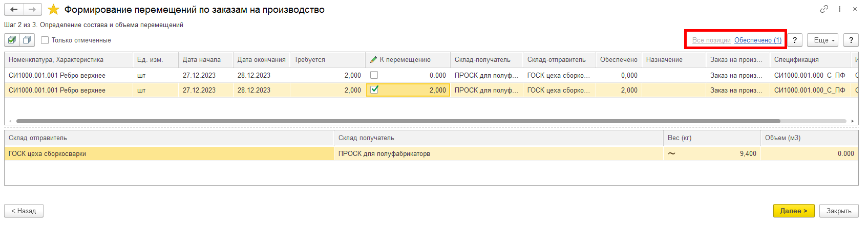Click the question mark help button at far right
This screenshot has width=868, height=226.
(851, 40)
